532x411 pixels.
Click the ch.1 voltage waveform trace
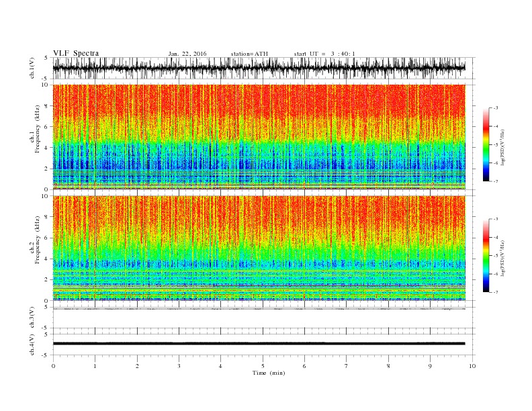click(259, 68)
